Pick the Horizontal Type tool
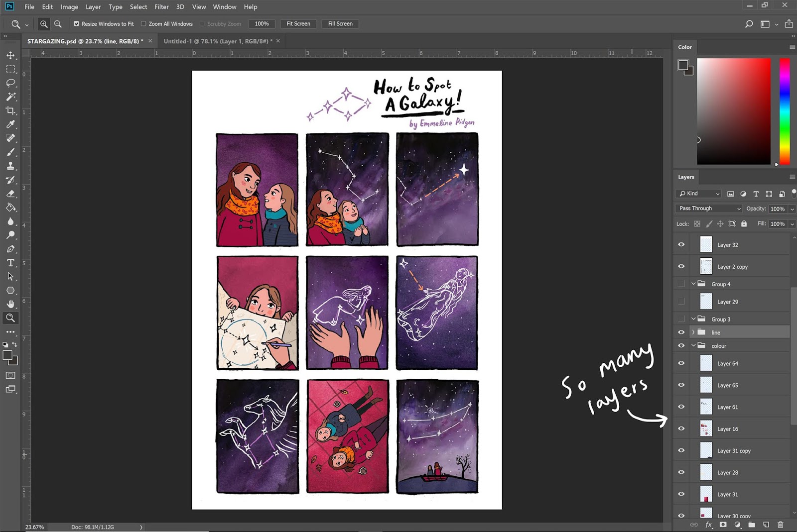 pos(10,263)
